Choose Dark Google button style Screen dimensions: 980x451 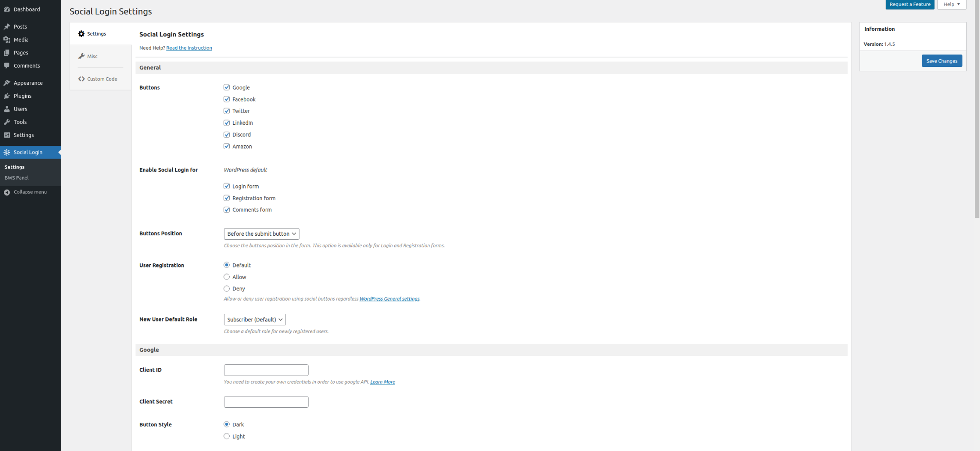click(227, 424)
